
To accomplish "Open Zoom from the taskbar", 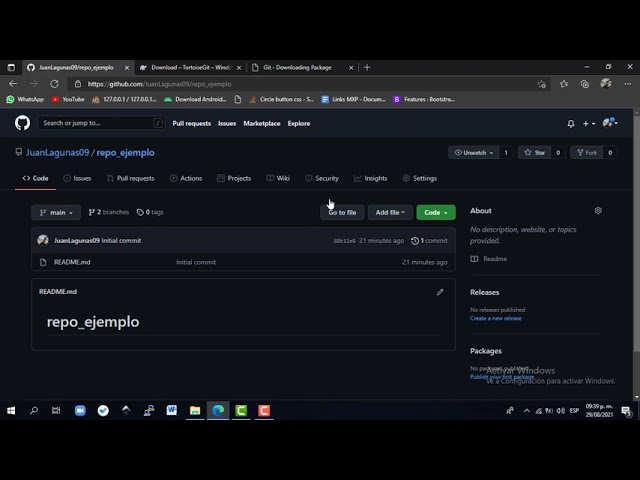I will coord(80,411).
